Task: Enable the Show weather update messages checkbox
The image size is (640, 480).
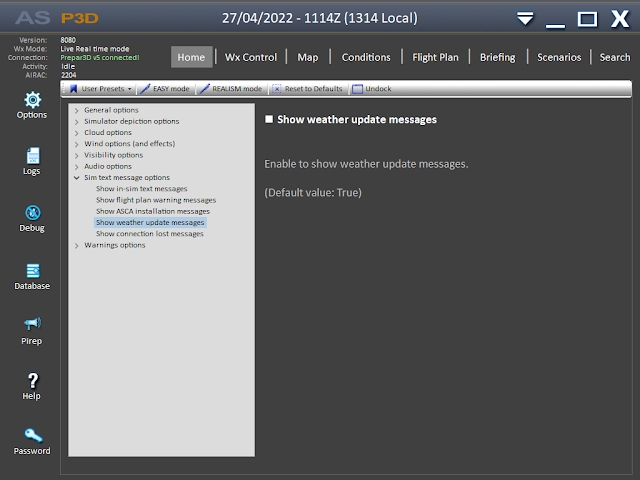Action: tap(269, 120)
